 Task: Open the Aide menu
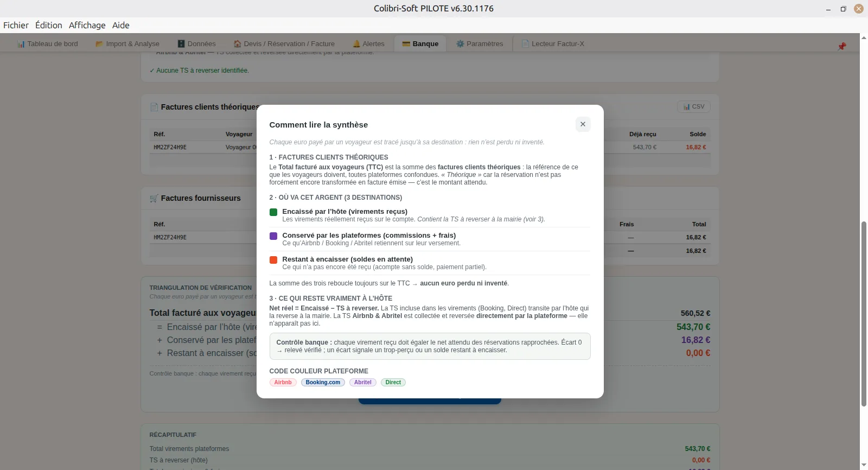coord(121,25)
